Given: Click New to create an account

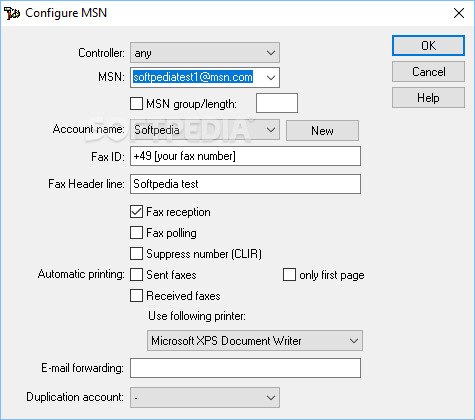Looking at the screenshot, I should (322, 130).
